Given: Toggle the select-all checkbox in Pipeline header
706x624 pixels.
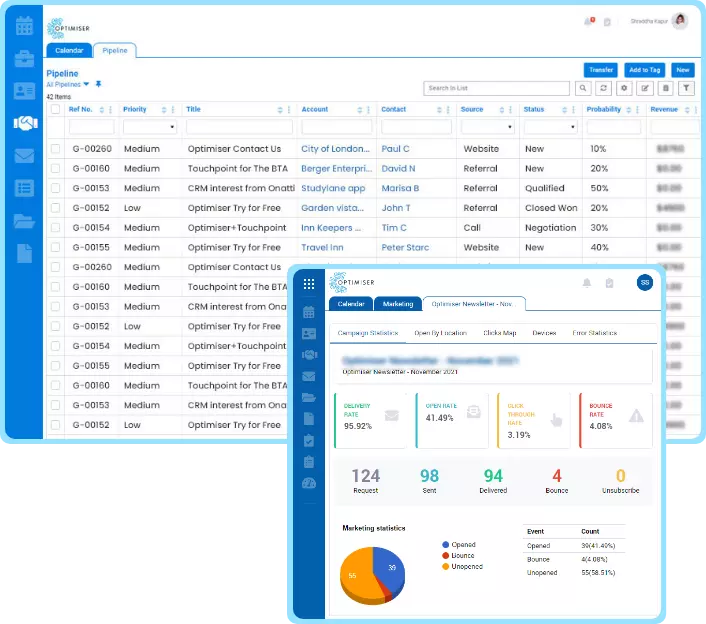Looking at the screenshot, I should [x=55, y=109].
